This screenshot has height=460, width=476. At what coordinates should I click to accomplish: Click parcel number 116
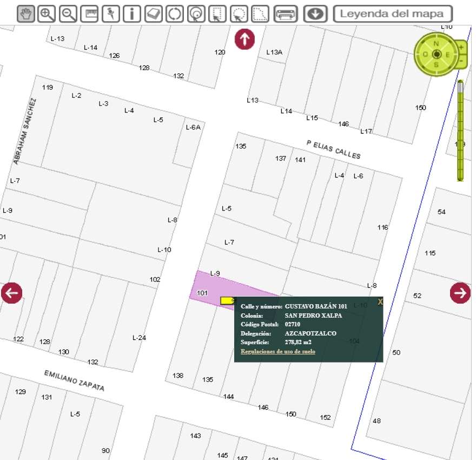(383, 227)
